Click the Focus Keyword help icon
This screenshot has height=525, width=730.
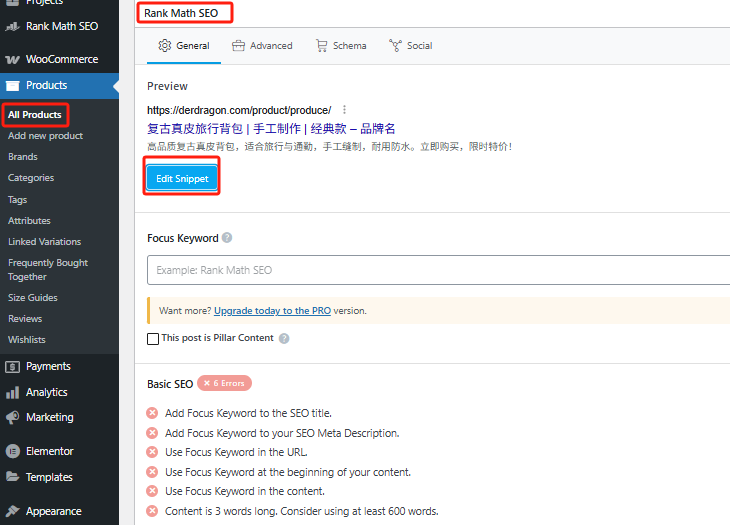pyautogui.click(x=227, y=238)
